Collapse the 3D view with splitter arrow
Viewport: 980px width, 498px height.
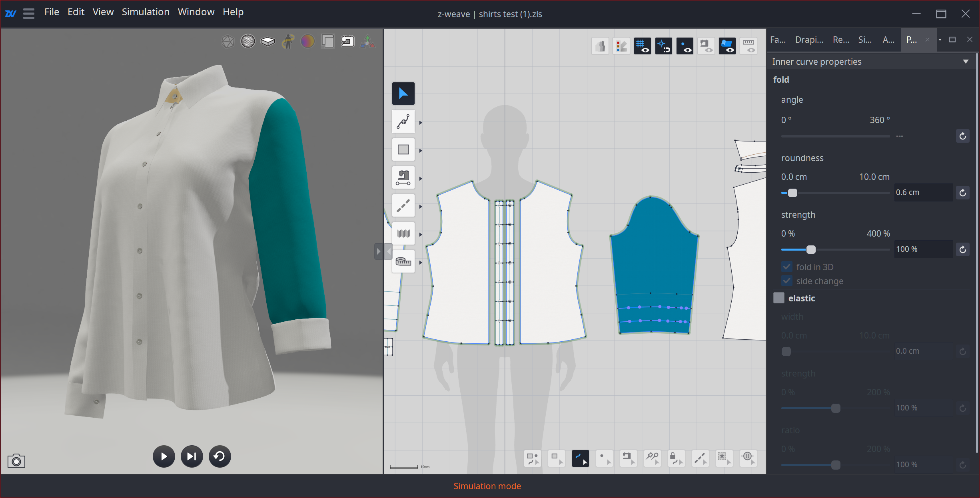point(388,251)
